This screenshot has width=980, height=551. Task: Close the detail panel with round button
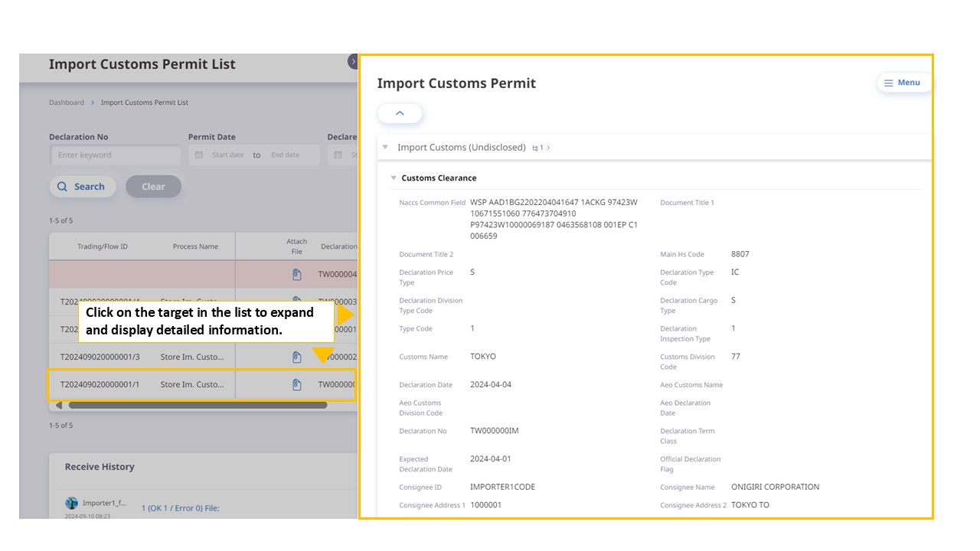point(352,61)
